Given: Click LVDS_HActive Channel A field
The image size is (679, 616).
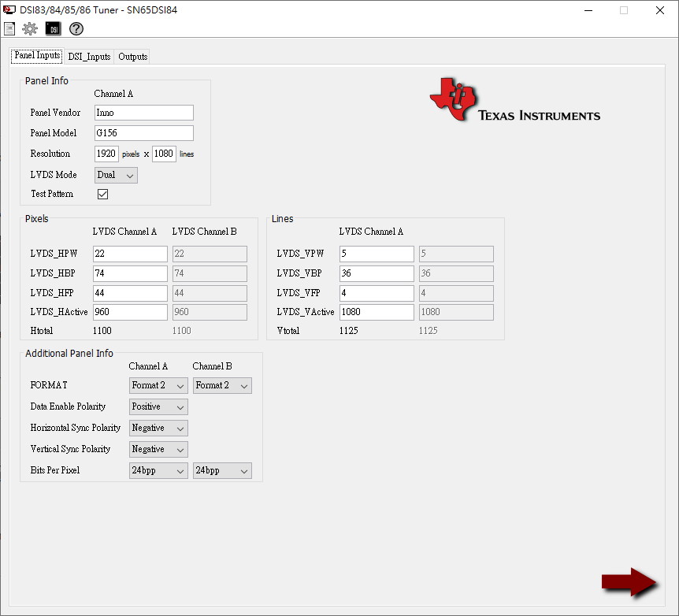Looking at the screenshot, I should (130, 312).
